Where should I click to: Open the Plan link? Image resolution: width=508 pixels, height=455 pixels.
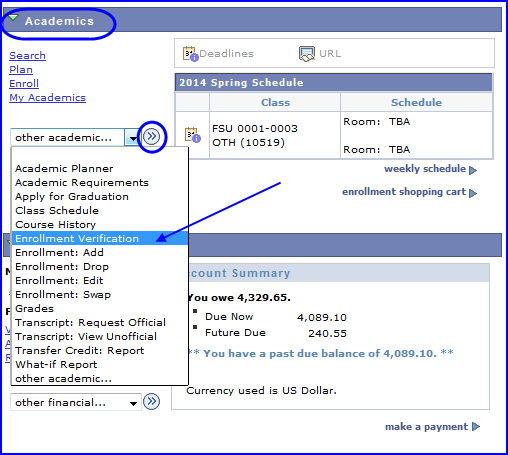(x=21, y=69)
